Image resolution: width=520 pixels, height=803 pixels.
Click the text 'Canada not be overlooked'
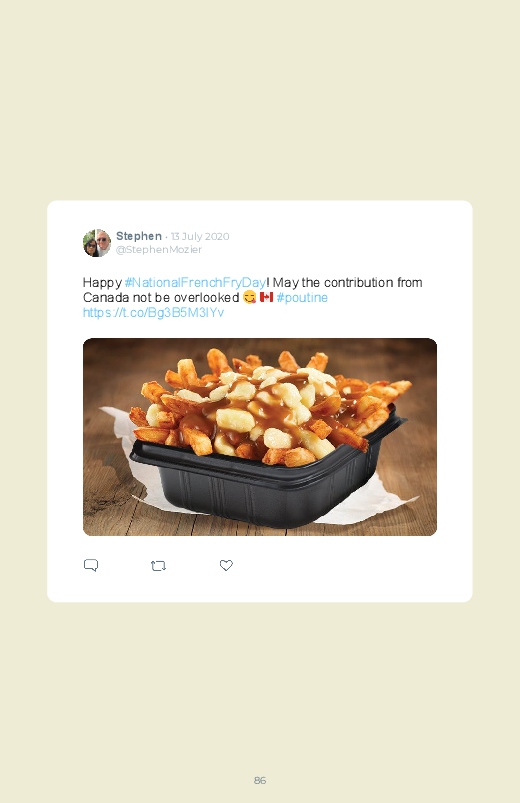(161, 298)
